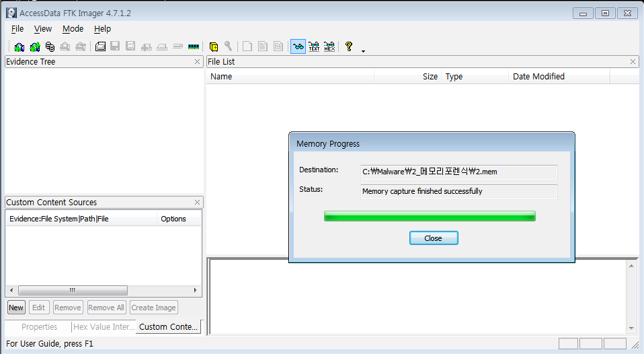Click the Add Evidence Item toolbar icon
Viewport: 644px width, 354px height.
point(19,46)
